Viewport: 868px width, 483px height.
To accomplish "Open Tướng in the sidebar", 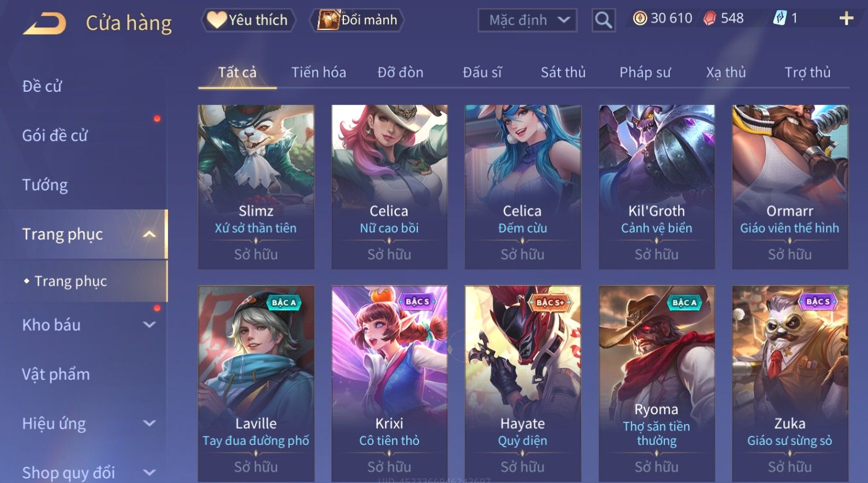I will tap(45, 185).
